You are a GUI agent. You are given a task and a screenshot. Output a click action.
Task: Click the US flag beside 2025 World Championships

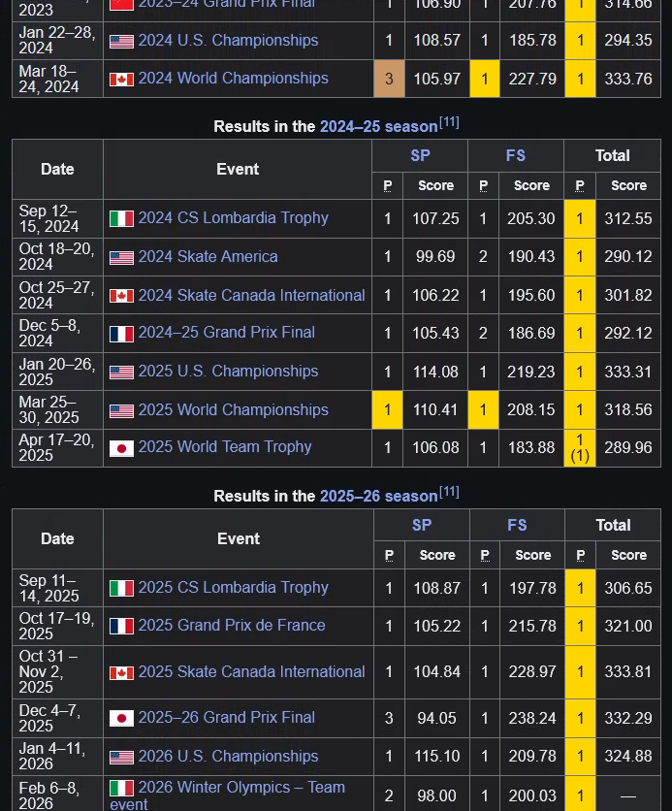[x=121, y=410]
